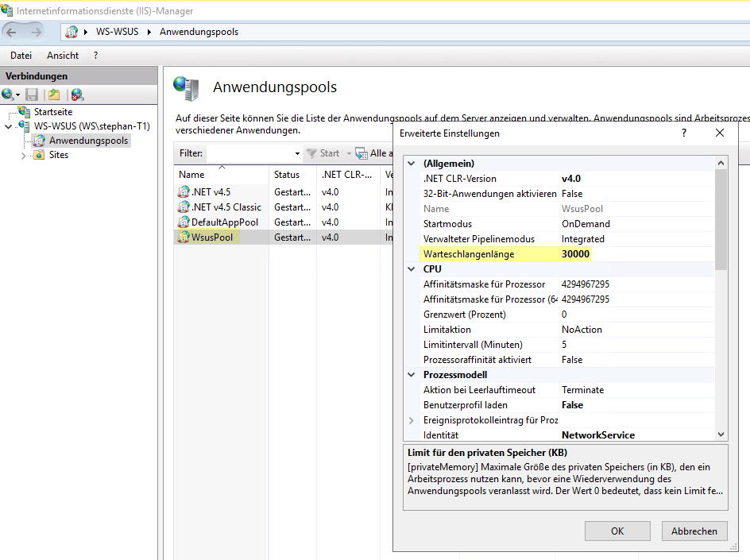Viewport: 750px width, 560px height.
Task: Click the Sites folder icon in tree
Action: pos(39,155)
